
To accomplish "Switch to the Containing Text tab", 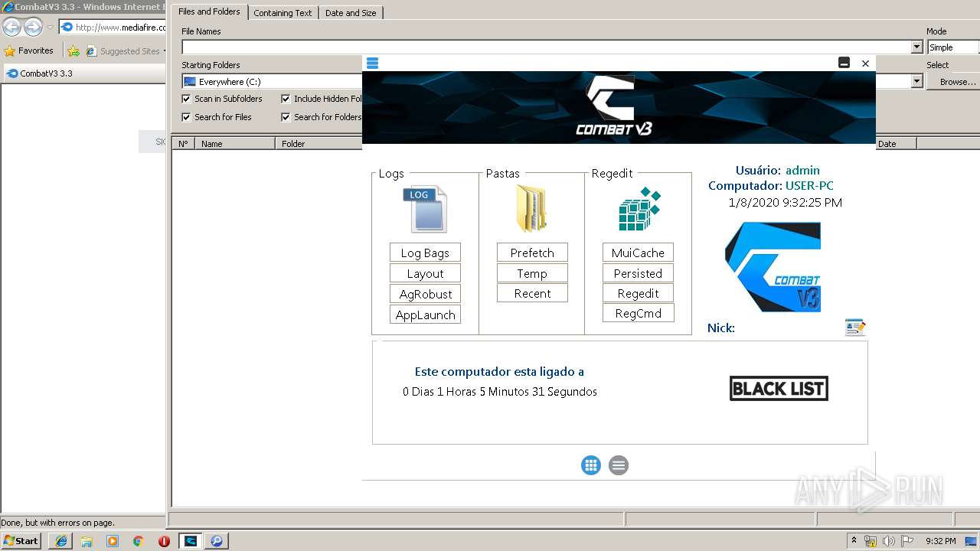I will click(x=283, y=13).
